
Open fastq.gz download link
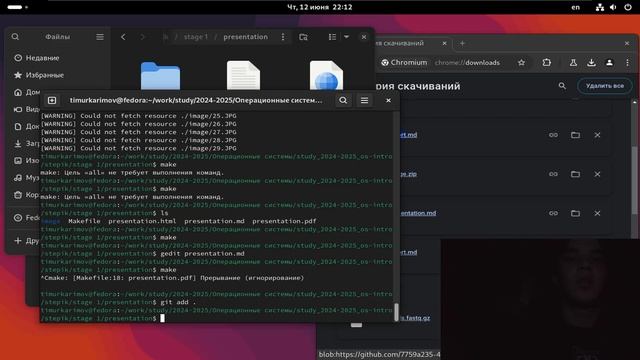pyautogui.click(x=415, y=318)
